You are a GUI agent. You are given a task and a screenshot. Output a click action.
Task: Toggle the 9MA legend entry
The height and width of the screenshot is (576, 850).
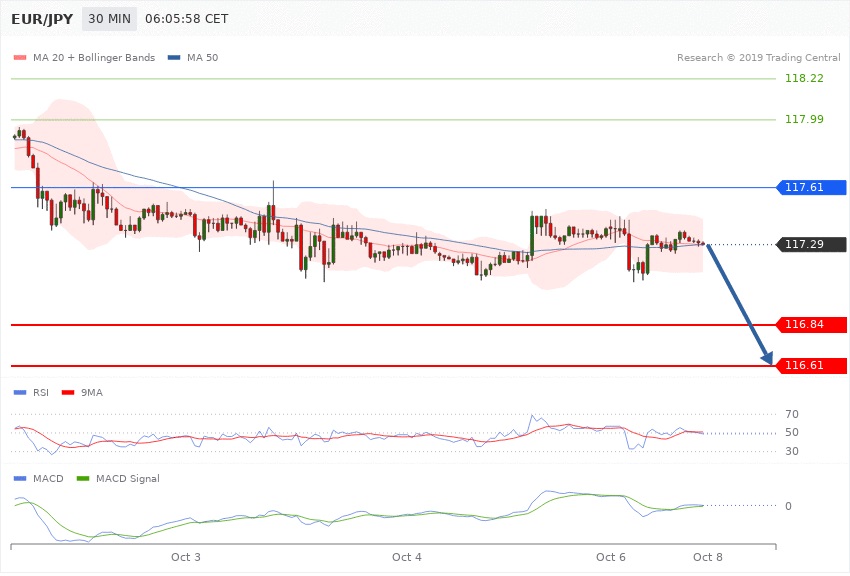[85, 393]
